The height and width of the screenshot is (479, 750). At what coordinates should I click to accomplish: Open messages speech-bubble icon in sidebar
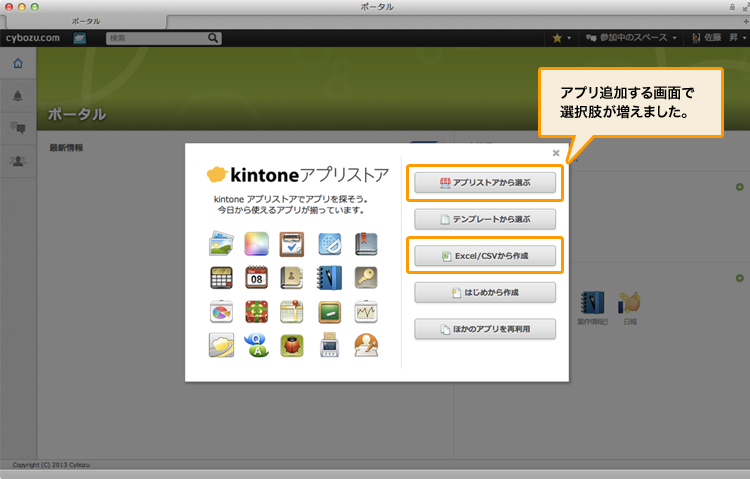click(17, 128)
